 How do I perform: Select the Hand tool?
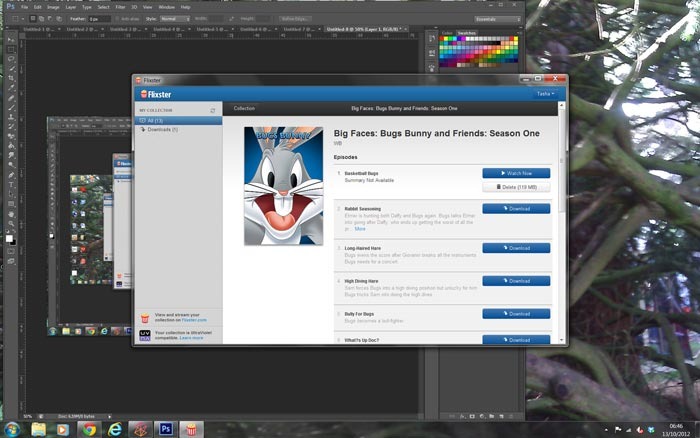[x=11, y=214]
